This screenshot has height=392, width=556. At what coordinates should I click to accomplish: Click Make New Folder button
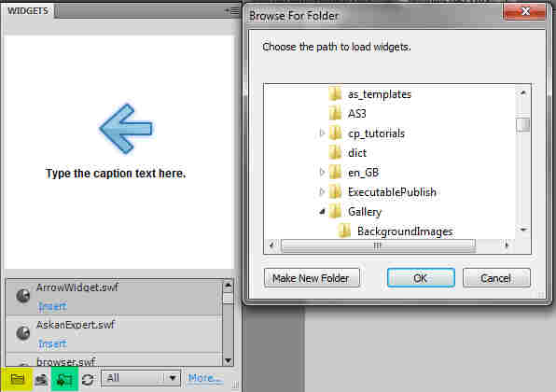pyautogui.click(x=312, y=278)
